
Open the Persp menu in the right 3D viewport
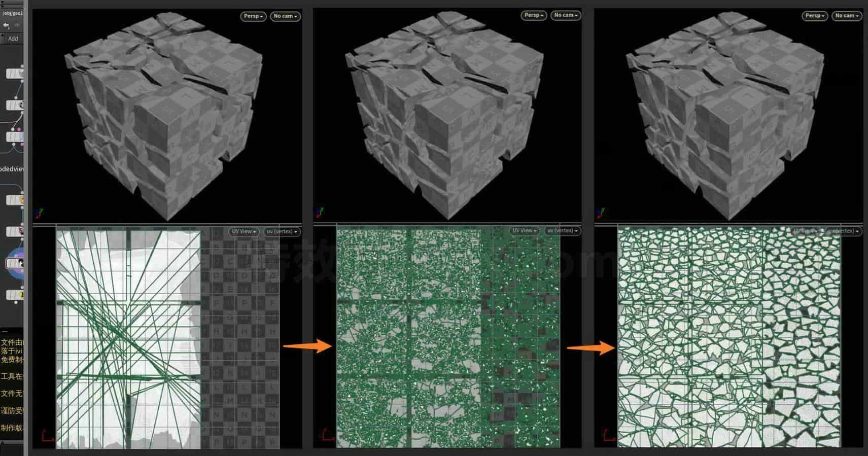(815, 16)
